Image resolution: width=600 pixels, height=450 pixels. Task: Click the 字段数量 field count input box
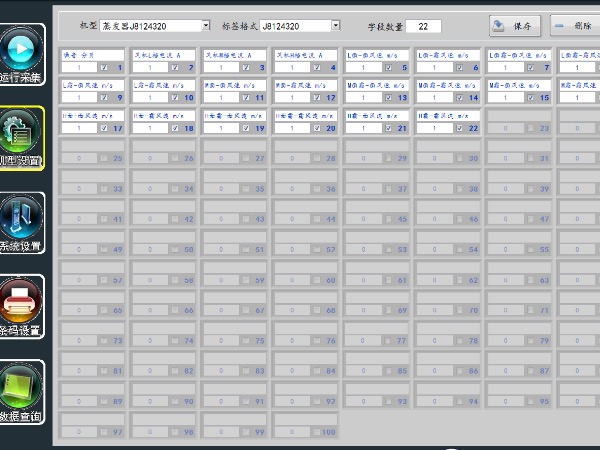pyautogui.click(x=423, y=26)
